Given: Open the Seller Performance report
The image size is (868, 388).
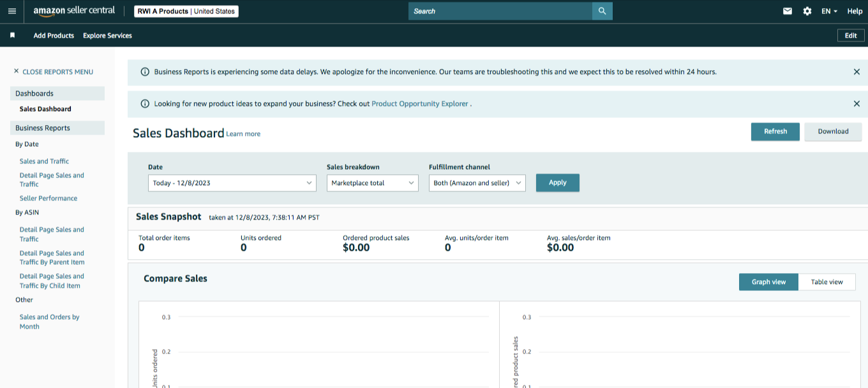Looking at the screenshot, I should point(49,198).
